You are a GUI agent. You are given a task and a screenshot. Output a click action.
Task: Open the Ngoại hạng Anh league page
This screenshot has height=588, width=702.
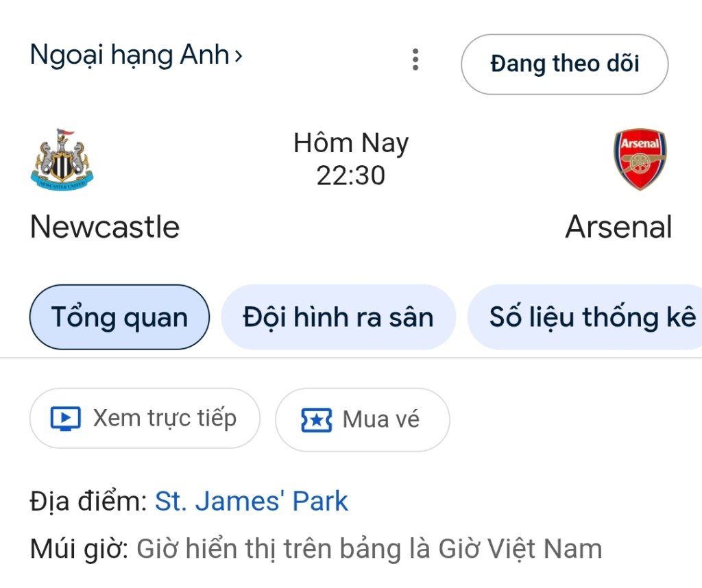(x=129, y=56)
